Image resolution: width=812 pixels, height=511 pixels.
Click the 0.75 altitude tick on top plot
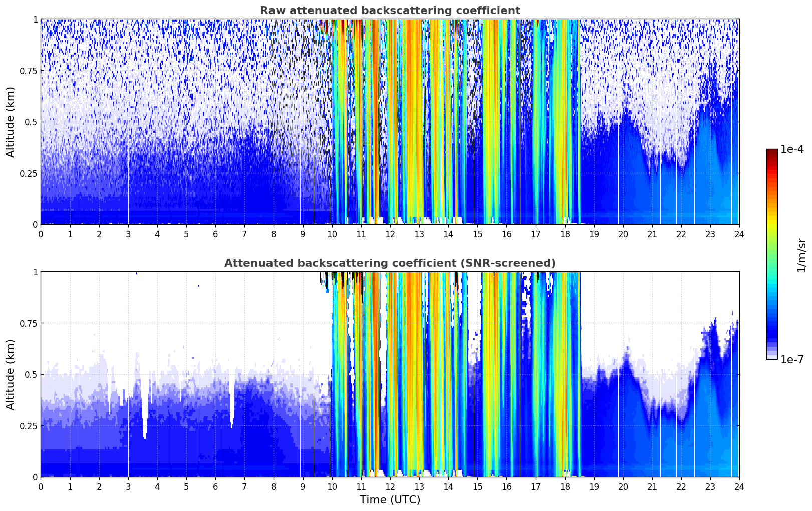[x=29, y=71]
